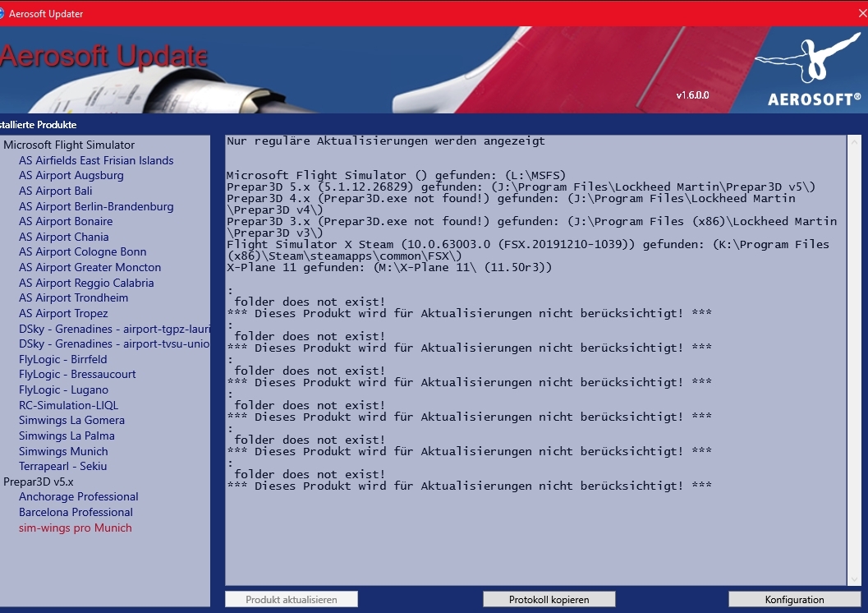Select AS Airport Bali
This screenshot has width=868, height=613.
pyautogui.click(x=55, y=191)
